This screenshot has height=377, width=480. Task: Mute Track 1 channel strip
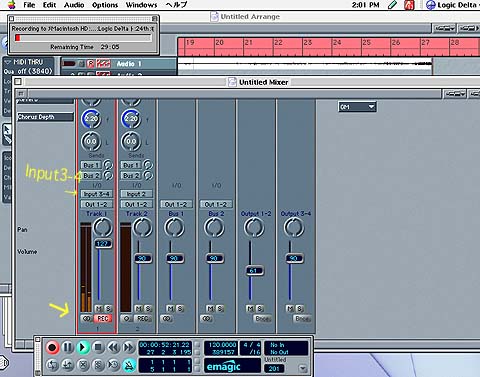coord(99,309)
